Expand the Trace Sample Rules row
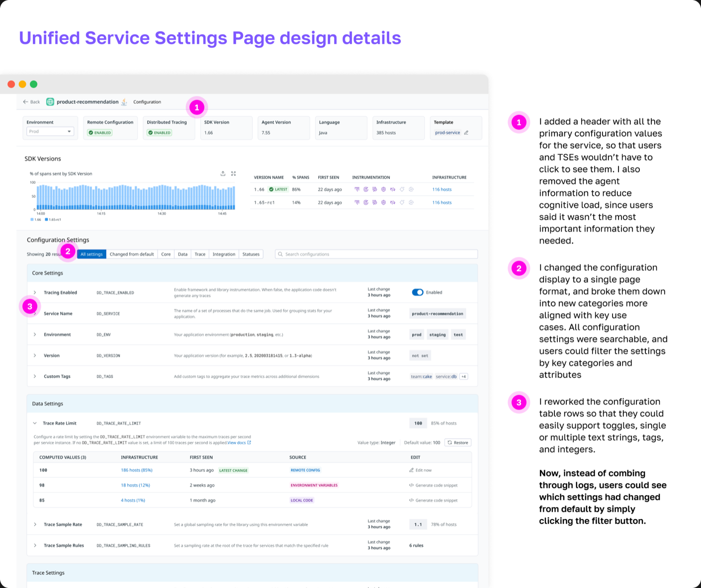 point(35,545)
